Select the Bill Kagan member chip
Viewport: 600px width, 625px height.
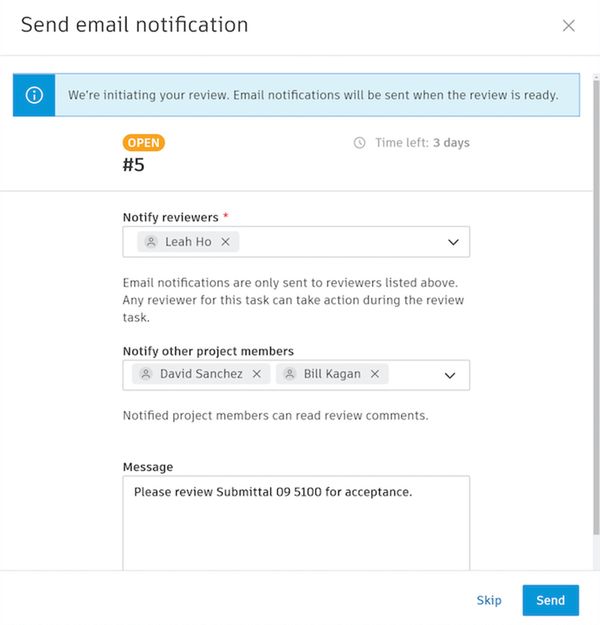point(332,374)
